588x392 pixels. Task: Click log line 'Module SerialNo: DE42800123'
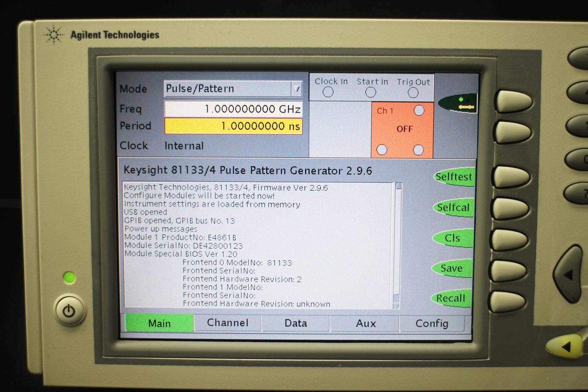pyautogui.click(x=183, y=245)
